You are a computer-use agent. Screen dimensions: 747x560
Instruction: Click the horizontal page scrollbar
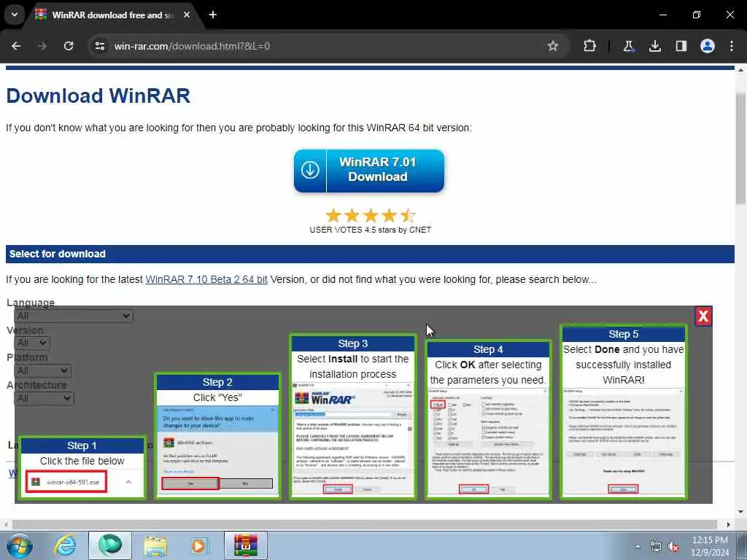[365, 524]
